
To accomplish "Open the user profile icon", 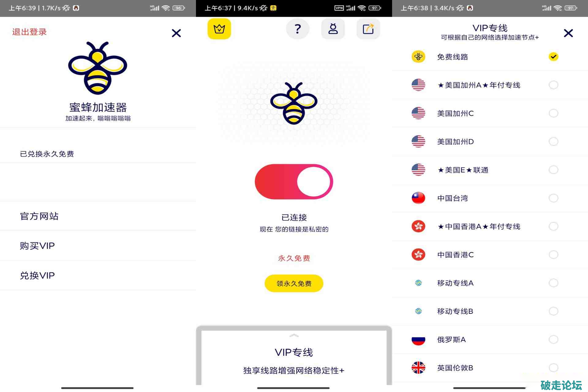I will (333, 29).
